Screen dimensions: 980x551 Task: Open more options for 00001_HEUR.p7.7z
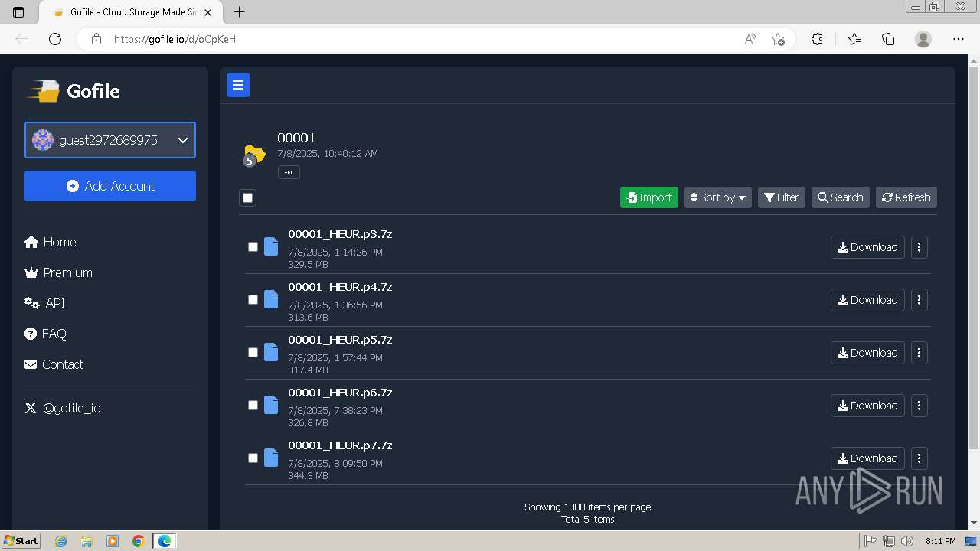pos(919,458)
